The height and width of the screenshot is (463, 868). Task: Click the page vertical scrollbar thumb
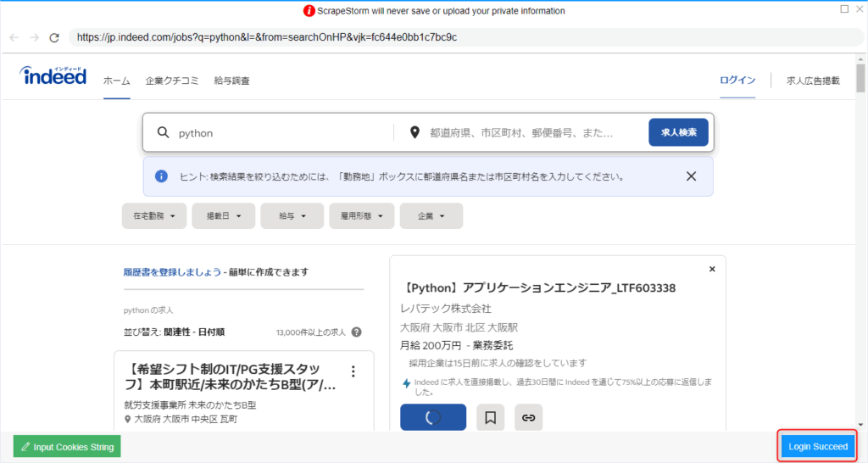click(860, 78)
